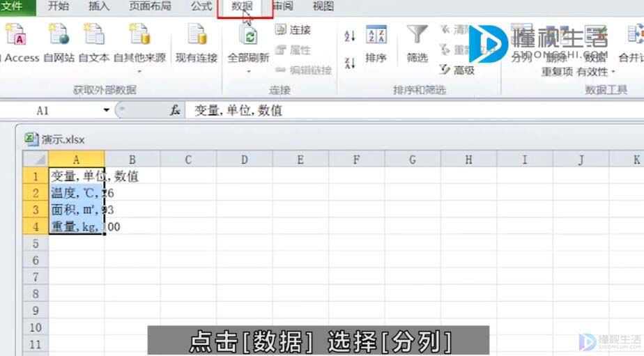Viewport: 644px width, 356px height.
Task: Select the 公式 ribbon tab
Action: click(x=201, y=6)
